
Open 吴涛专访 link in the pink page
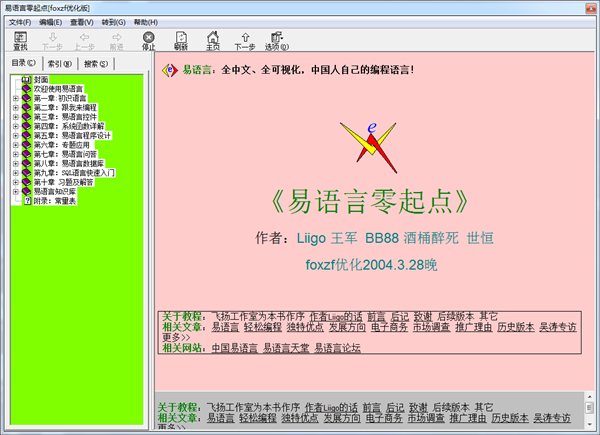tap(558, 327)
